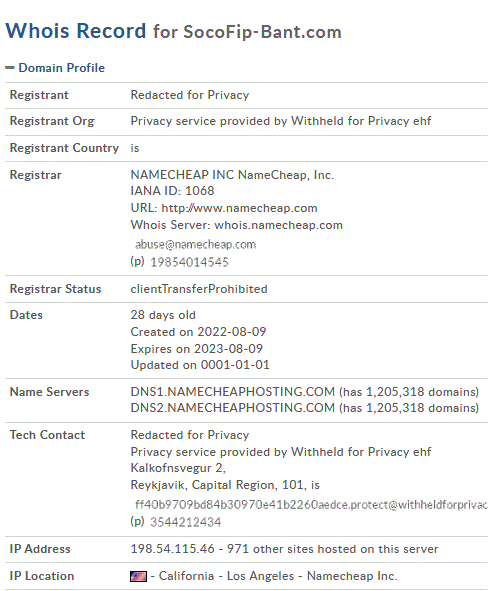This screenshot has width=488, height=591.
Task: Select the SocoFip-Bant.com domain title
Action: 262,32
